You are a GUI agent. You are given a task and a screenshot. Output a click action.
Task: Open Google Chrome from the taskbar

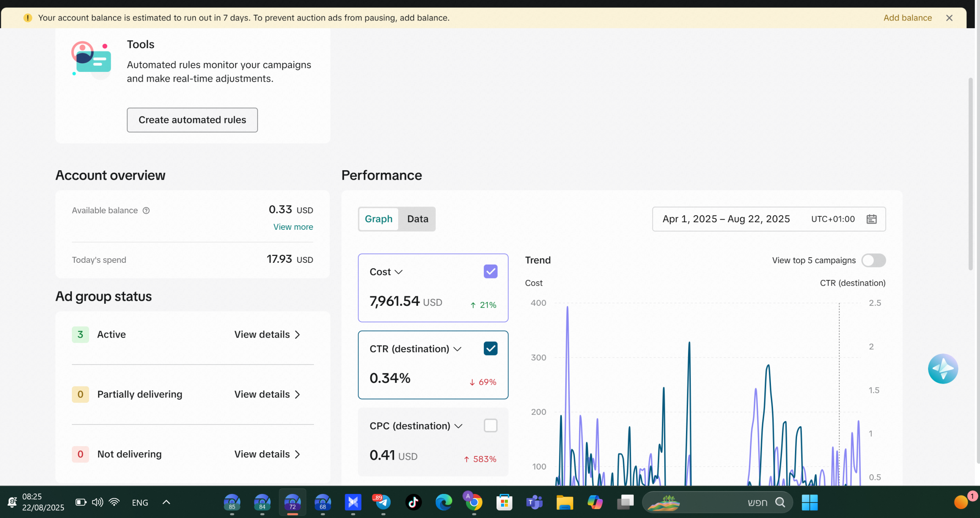[x=474, y=502]
